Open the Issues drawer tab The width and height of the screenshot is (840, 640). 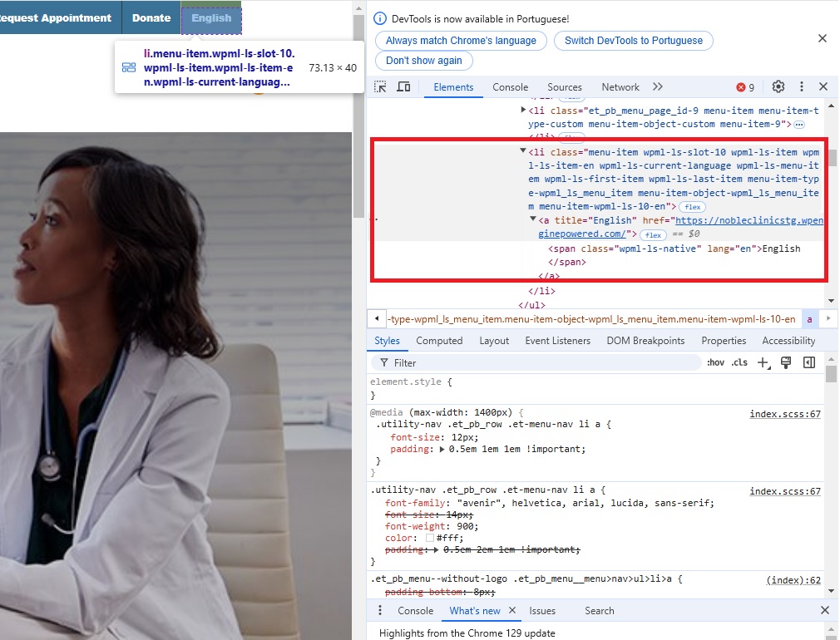click(x=542, y=611)
